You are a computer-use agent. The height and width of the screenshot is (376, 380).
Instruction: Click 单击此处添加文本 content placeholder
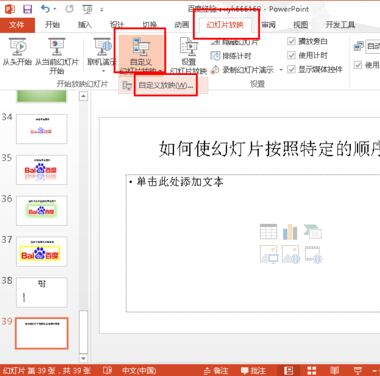180,182
